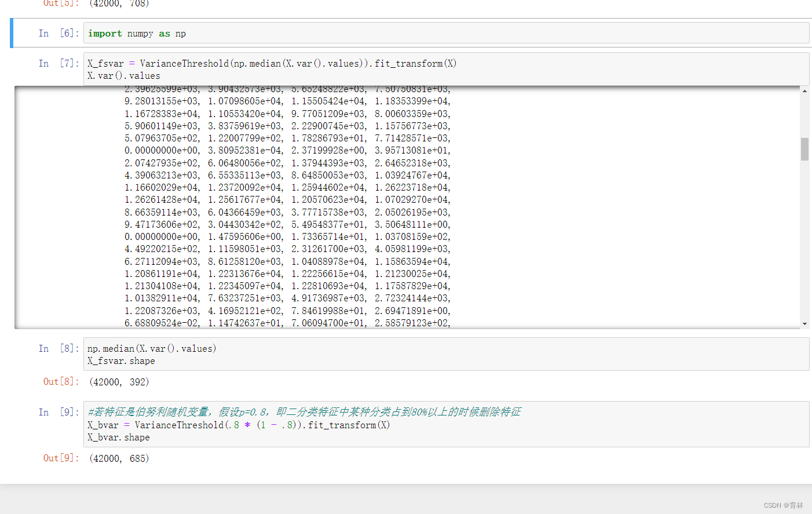
Task: Click the import numpy code cell
Action: click(x=446, y=33)
